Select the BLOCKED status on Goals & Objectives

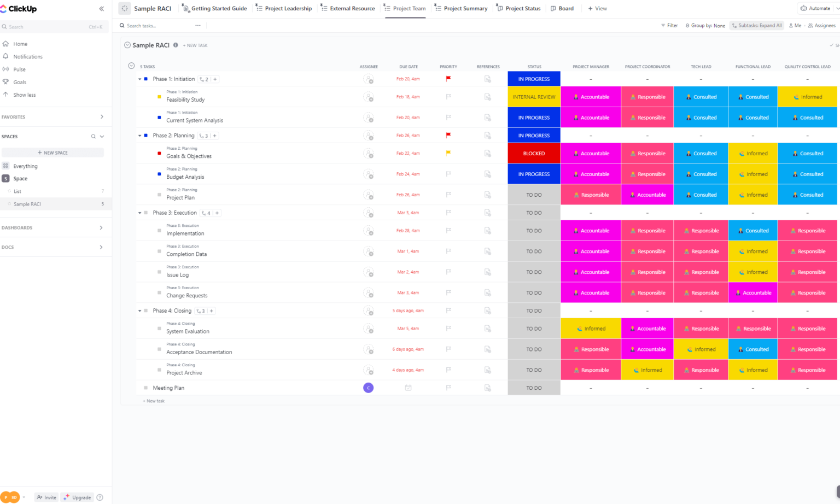click(534, 153)
